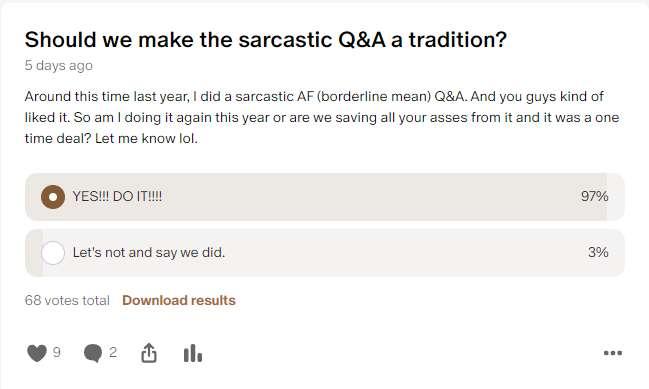The width and height of the screenshot is (649, 389).
Task: Click the "5 days ago" timestamp
Action: pyautogui.click(x=58, y=65)
